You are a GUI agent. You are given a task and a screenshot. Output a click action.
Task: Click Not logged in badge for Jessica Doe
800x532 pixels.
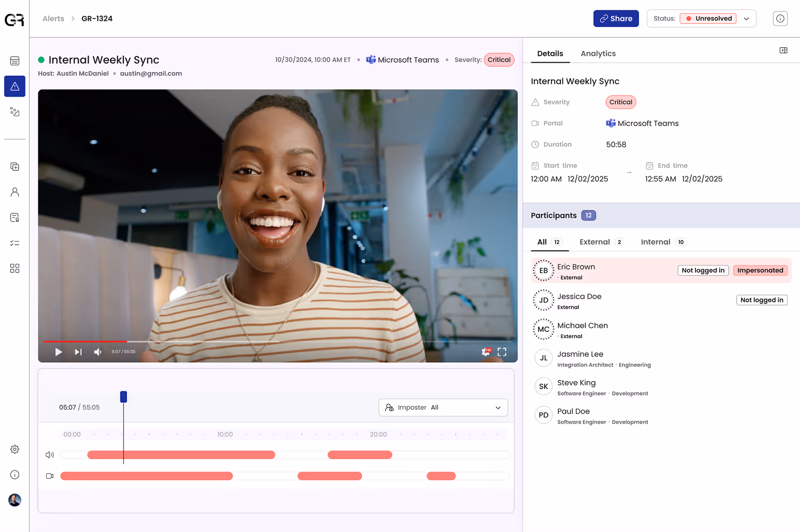click(762, 300)
